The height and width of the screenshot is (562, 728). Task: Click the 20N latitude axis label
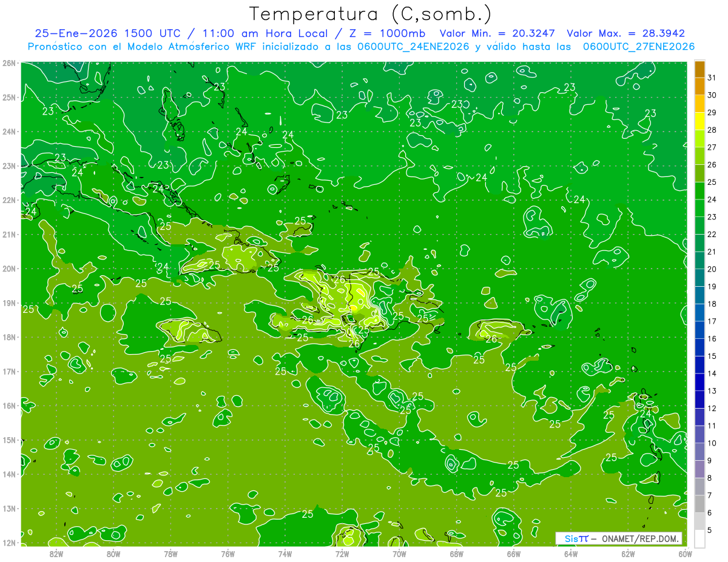[8, 269]
